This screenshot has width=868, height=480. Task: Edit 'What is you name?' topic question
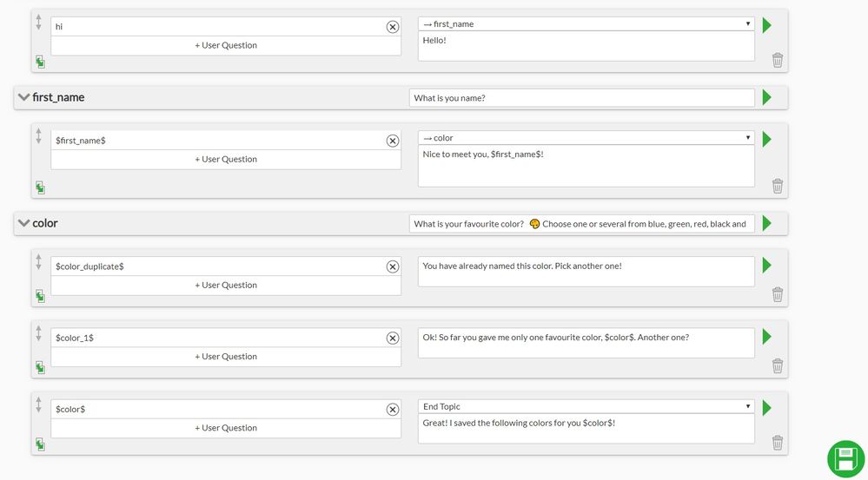(582, 98)
